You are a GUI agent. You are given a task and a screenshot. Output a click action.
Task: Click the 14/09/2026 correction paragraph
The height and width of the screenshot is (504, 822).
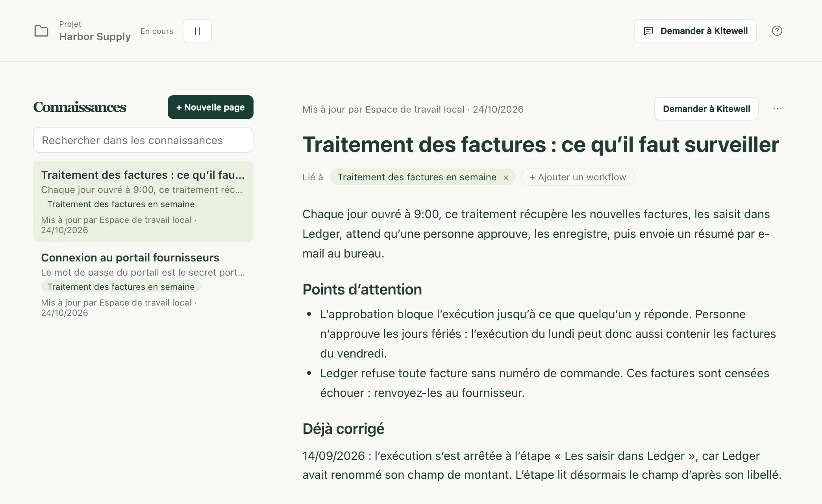click(x=542, y=465)
